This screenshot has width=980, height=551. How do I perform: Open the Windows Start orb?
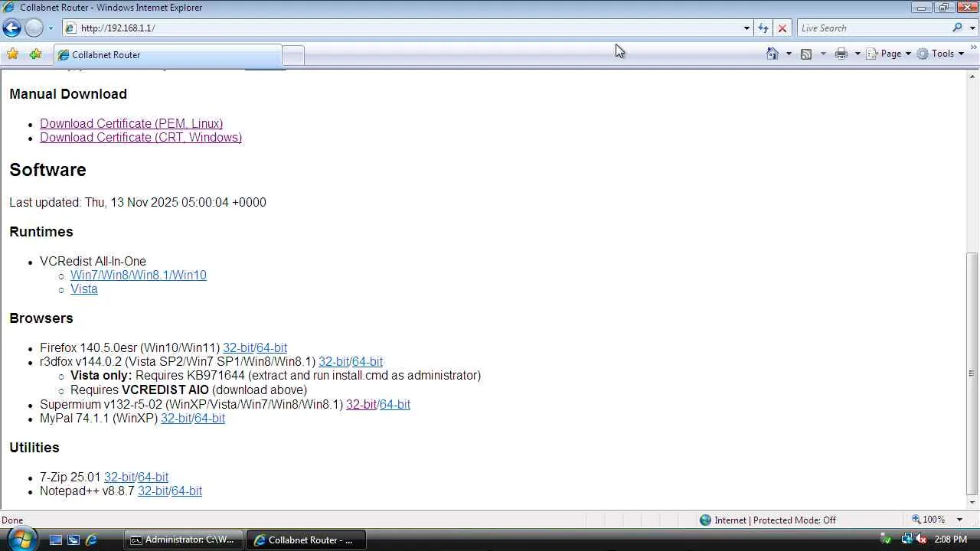click(21, 540)
